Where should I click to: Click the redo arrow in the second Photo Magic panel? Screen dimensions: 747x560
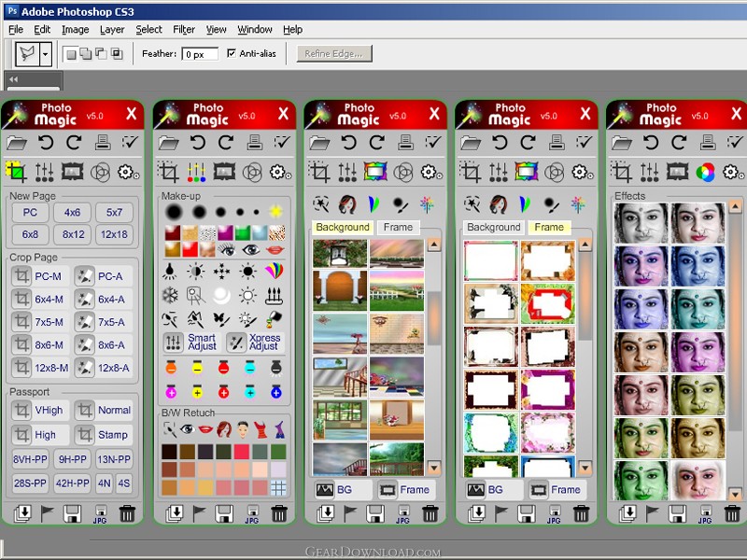[226, 143]
